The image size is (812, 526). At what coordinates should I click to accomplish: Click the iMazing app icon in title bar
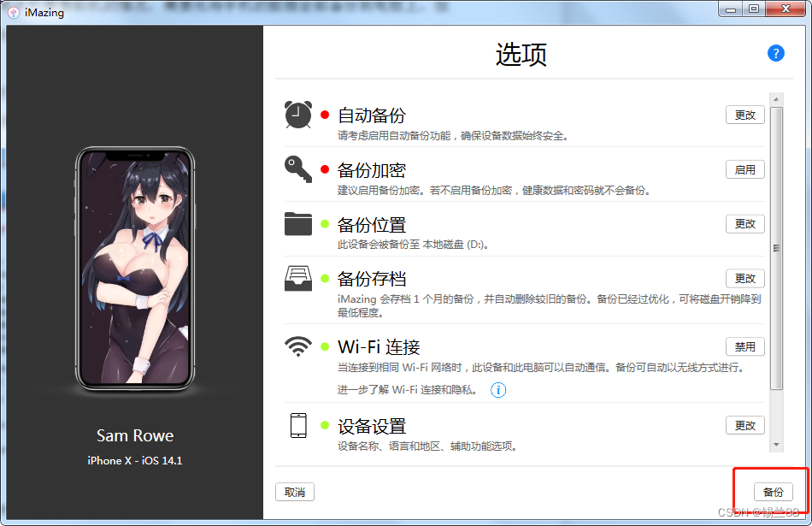click(14, 13)
